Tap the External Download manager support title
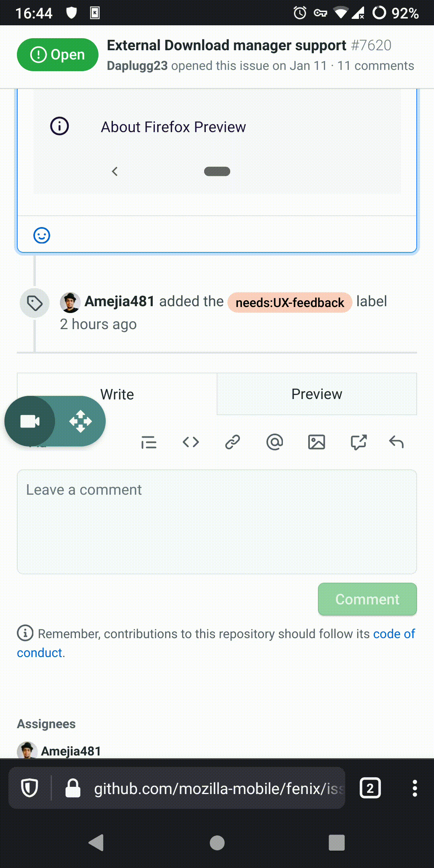This screenshot has height=868, width=434. pyautogui.click(x=226, y=45)
